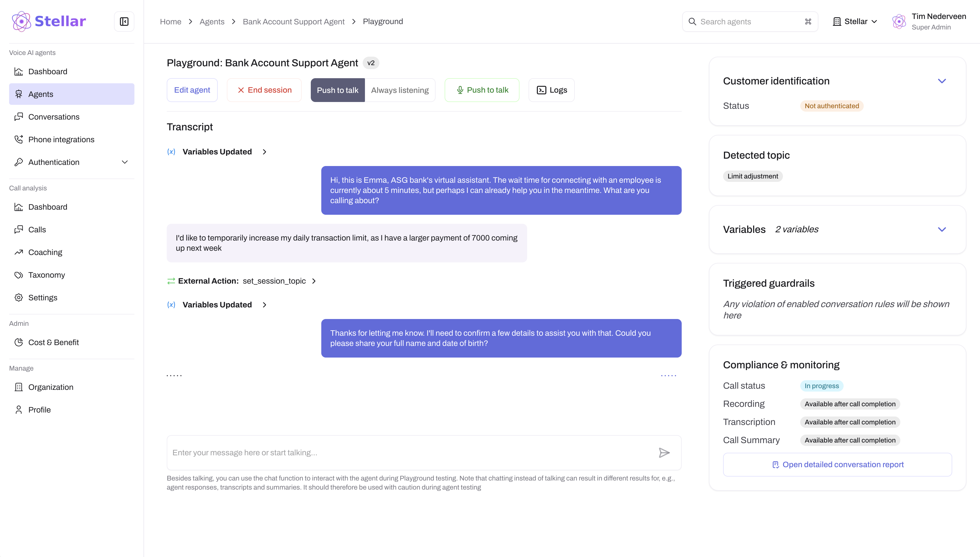
Task: Expand the Variables panel chevron
Action: (x=942, y=229)
